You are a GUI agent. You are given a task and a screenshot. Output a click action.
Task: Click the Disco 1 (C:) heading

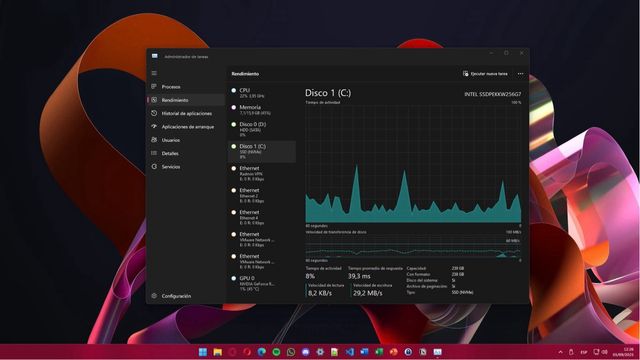point(328,93)
